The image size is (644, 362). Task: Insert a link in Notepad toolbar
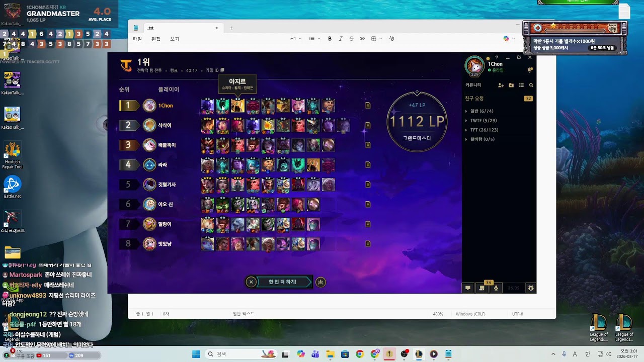click(x=362, y=39)
